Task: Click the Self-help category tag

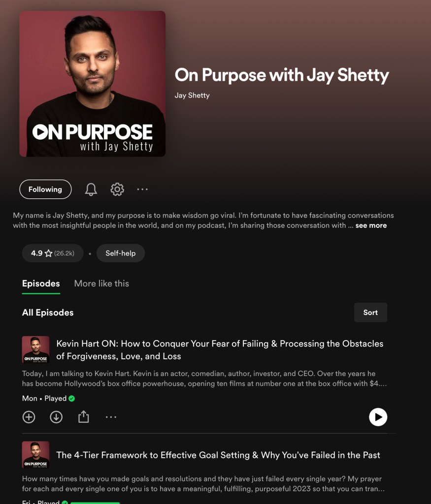Action: [120, 253]
